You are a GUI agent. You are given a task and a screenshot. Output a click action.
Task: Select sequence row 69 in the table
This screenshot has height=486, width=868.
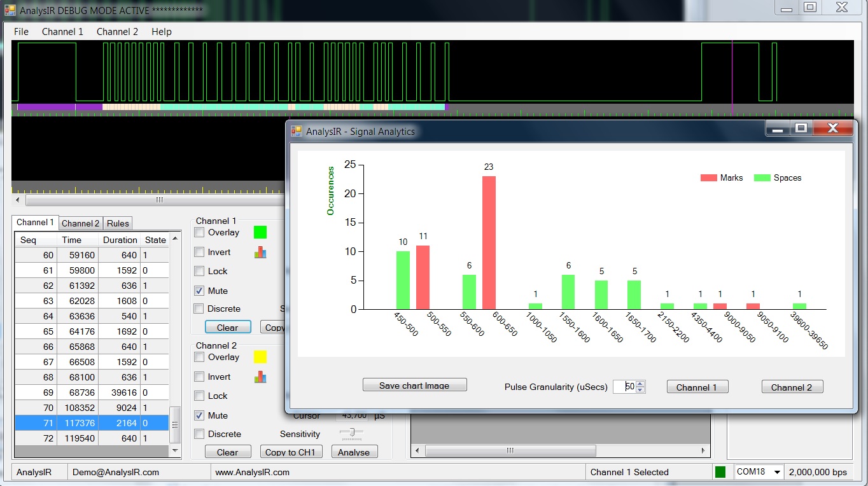[92, 392]
